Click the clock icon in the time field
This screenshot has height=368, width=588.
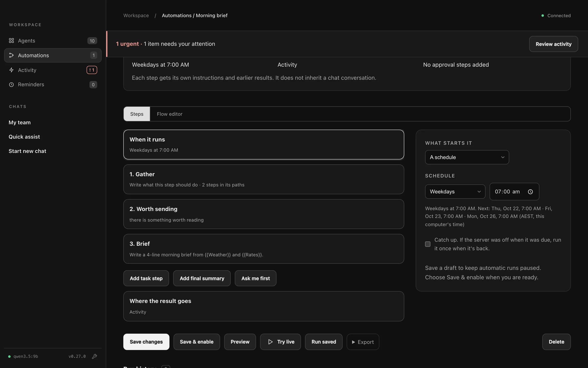[x=530, y=192]
